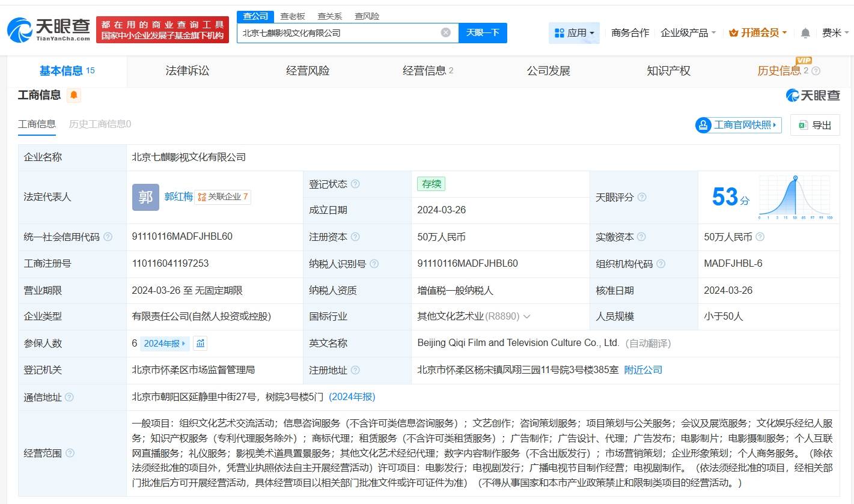The width and height of the screenshot is (854, 504).
Task: View the 天眼评分 score curve chart
Action: 796,196
